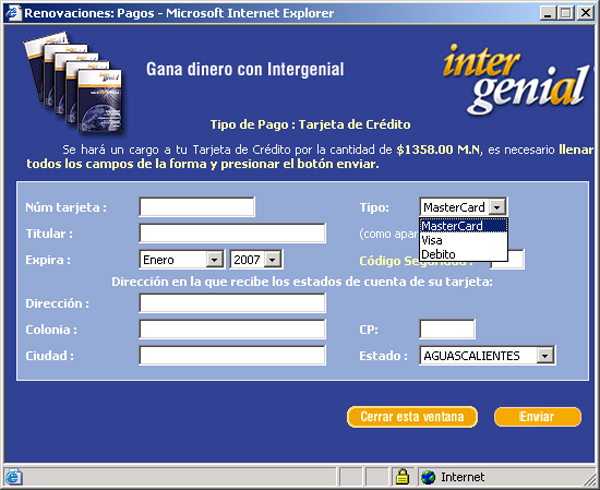600x490 pixels.
Task: Click the Dirección input field
Action: (x=232, y=303)
